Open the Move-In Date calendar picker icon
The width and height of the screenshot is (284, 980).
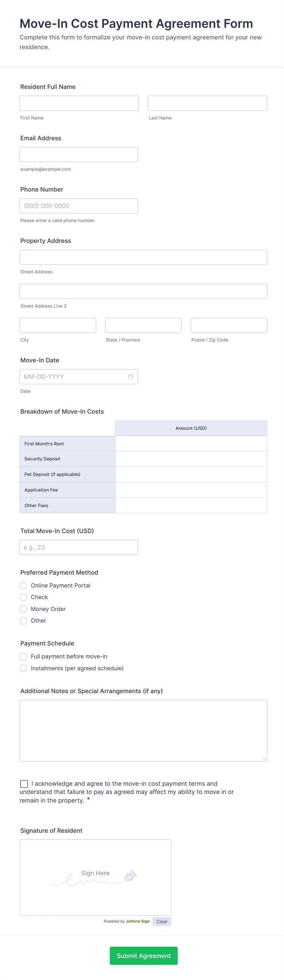click(x=131, y=377)
